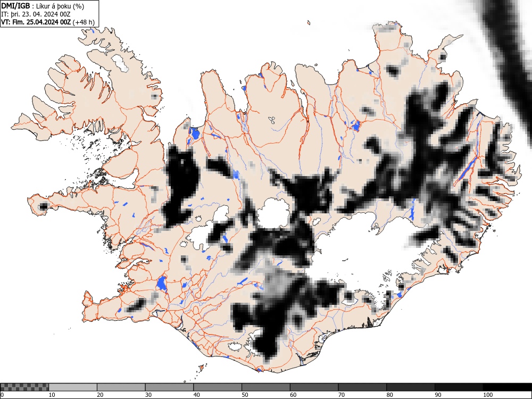The width and height of the screenshot is (532, 399).
Task: Click the '100' scale label
Action: 488,395
